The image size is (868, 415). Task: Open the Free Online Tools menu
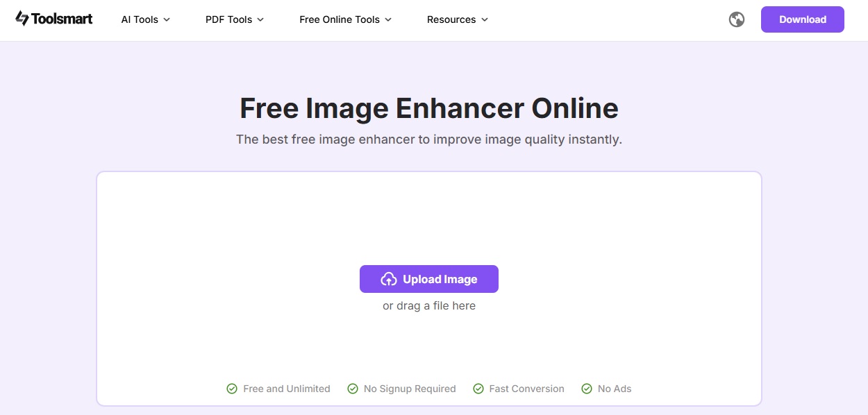click(346, 19)
